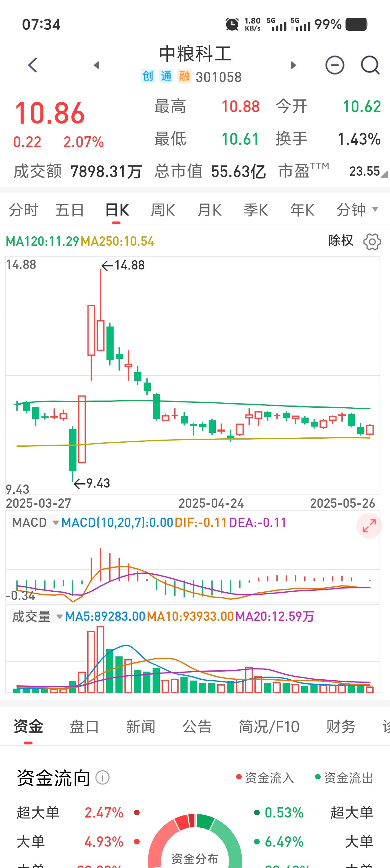
Task: Tap the MA250:10.54 label
Action: coord(118,241)
